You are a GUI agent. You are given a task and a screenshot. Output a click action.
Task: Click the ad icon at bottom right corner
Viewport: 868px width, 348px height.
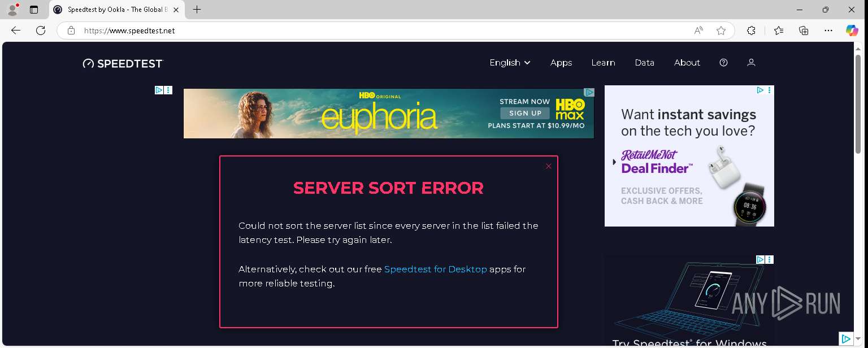click(x=845, y=338)
